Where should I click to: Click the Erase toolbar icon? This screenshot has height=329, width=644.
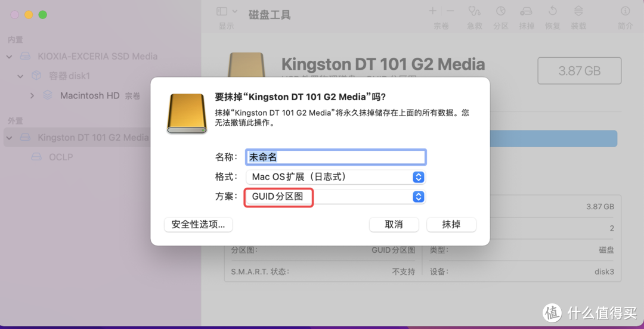[x=527, y=11]
